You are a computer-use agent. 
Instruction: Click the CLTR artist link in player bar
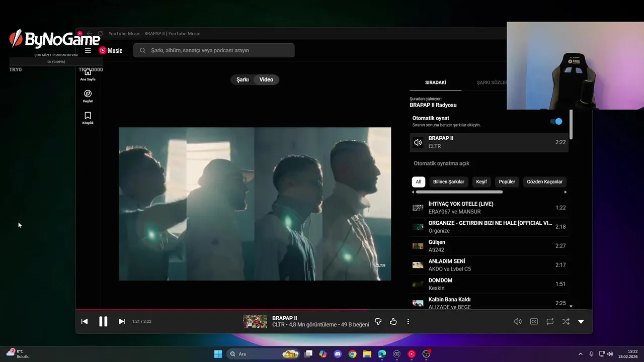point(278,325)
